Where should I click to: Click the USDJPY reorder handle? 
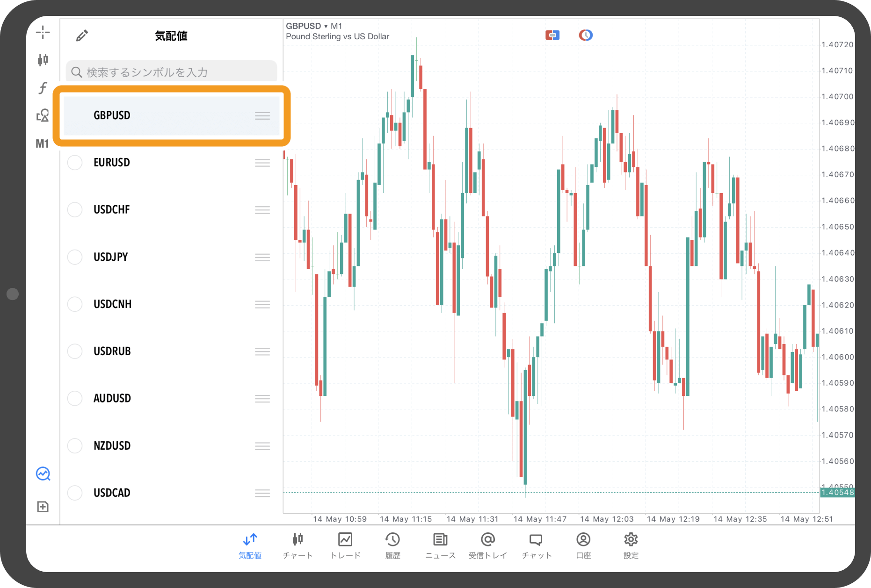tap(262, 257)
